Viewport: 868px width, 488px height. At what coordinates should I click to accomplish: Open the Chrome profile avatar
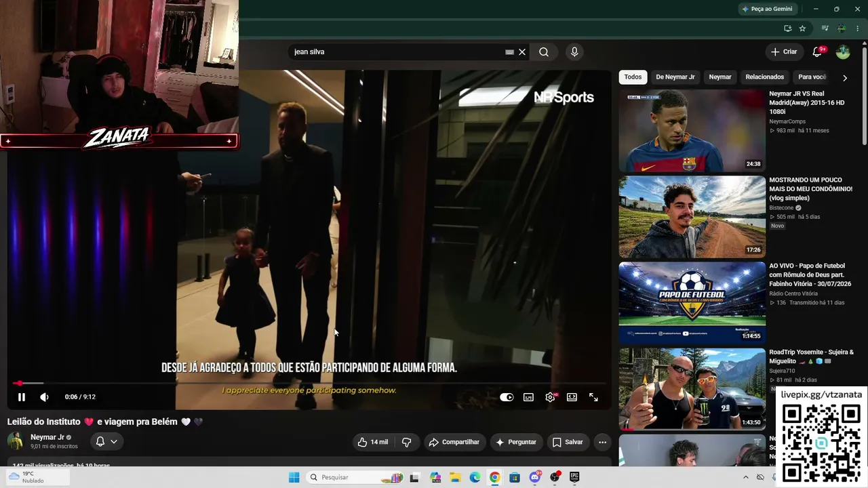coord(842,28)
